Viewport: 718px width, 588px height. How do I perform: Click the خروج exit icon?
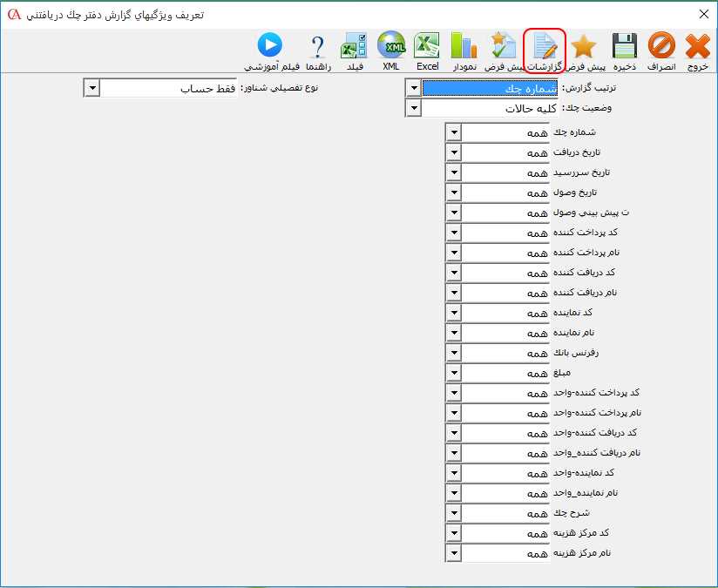tap(696, 45)
